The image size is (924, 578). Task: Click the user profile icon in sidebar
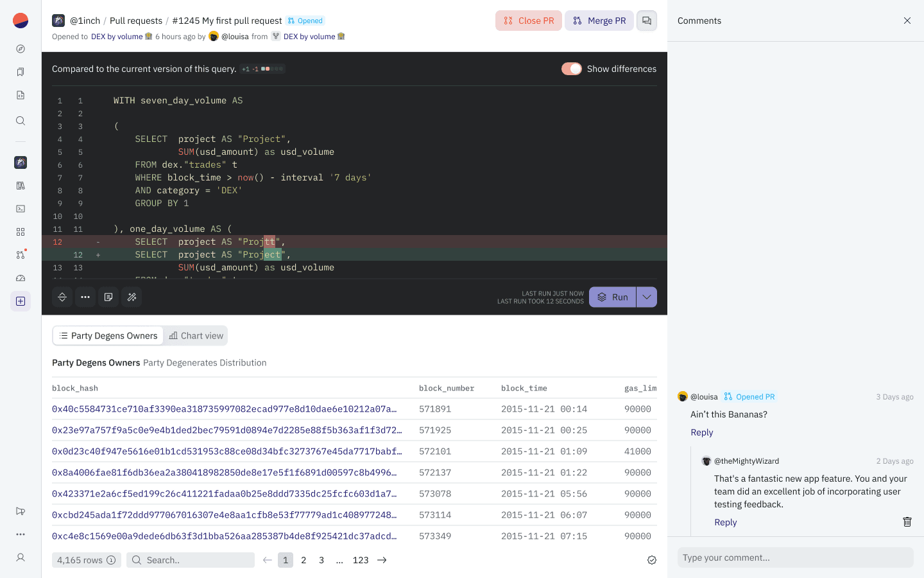coord(21,557)
